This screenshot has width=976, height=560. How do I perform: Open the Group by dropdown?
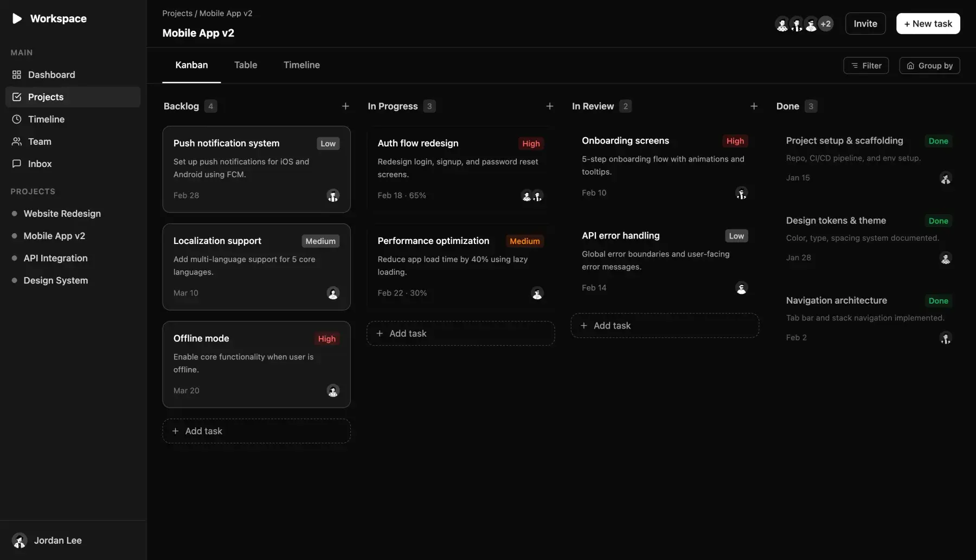click(x=929, y=65)
